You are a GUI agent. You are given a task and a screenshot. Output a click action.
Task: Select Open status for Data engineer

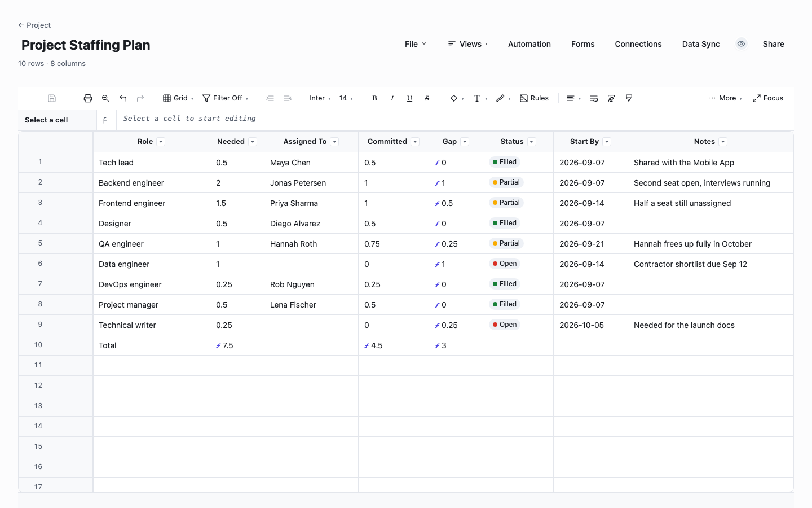(x=505, y=264)
